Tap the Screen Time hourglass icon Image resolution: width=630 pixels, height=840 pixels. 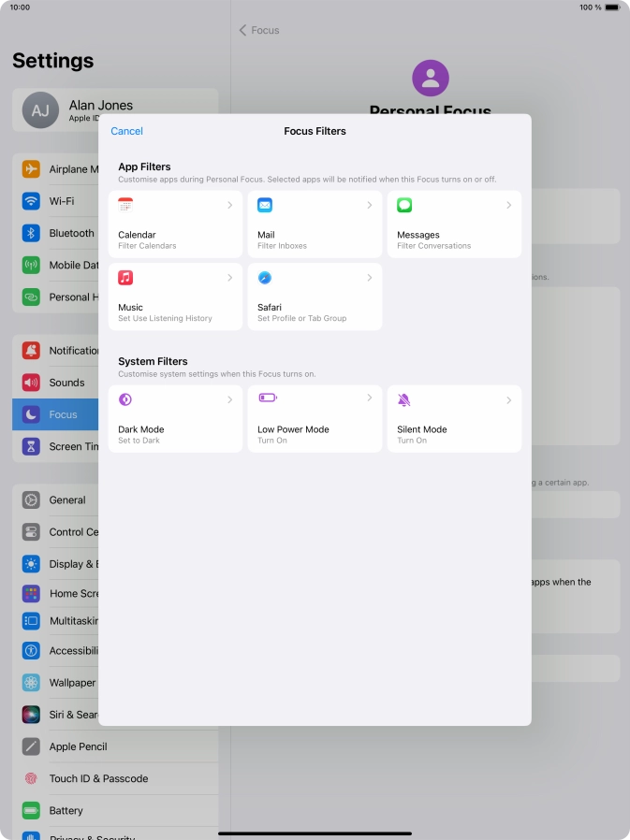click(31, 446)
